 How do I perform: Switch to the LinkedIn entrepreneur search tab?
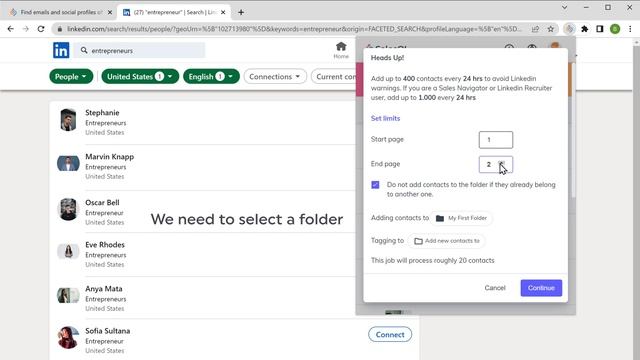click(174, 12)
